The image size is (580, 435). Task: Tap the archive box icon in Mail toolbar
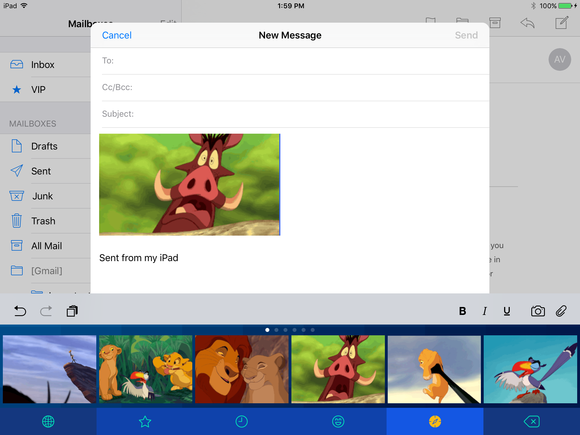[x=495, y=23]
